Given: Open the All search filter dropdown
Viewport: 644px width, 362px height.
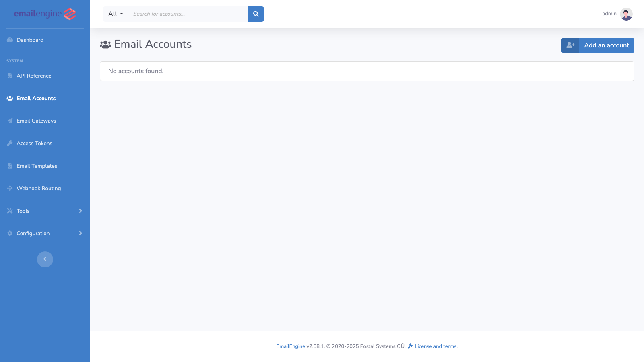Looking at the screenshot, I should (x=115, y=14).
